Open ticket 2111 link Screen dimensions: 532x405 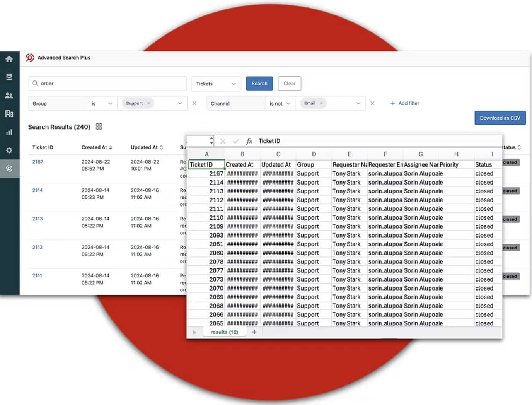[x=37, y=276]
